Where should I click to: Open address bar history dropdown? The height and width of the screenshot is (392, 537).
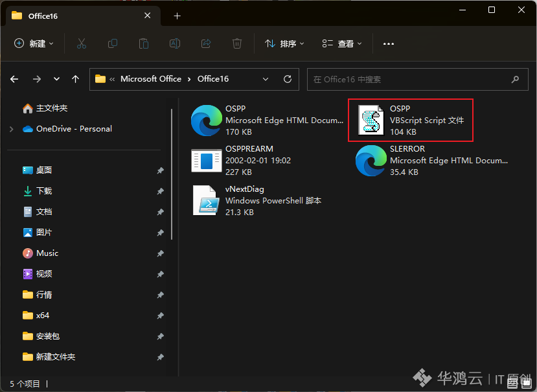click(266, 79)
